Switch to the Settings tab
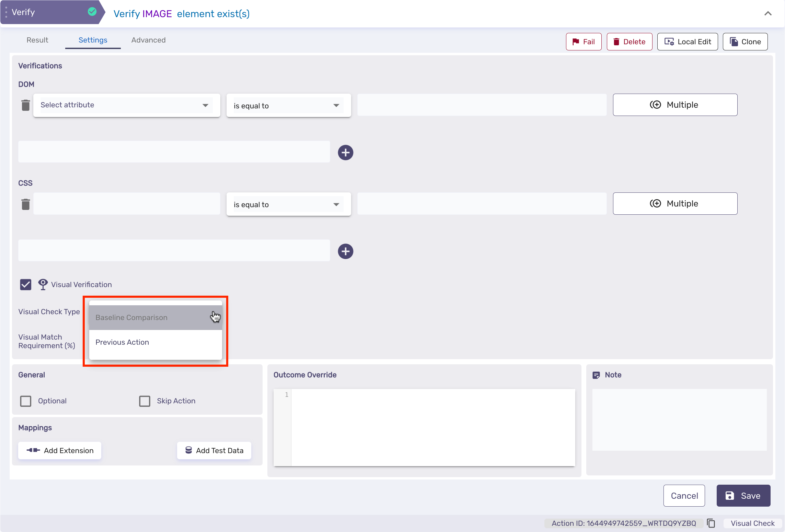Screen dimensions: 785x532 tap(93, 40)
